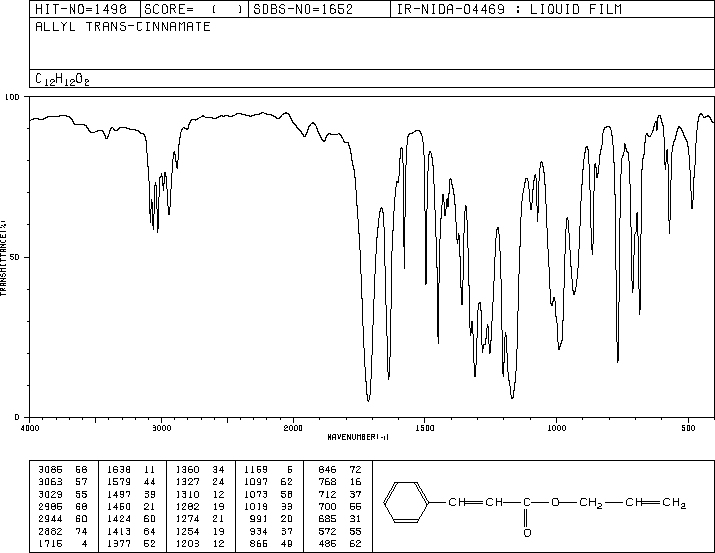The height and width of the screenshot is (553, 715).
Task: Select the HIT-NO=1498 header cell
Action: pos(85,9)
